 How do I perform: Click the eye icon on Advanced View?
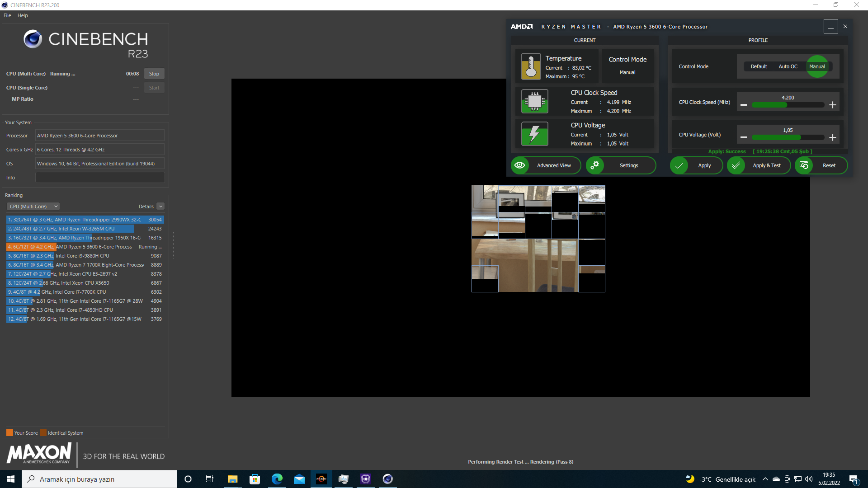pyautogui.click(x=520, y=165)
